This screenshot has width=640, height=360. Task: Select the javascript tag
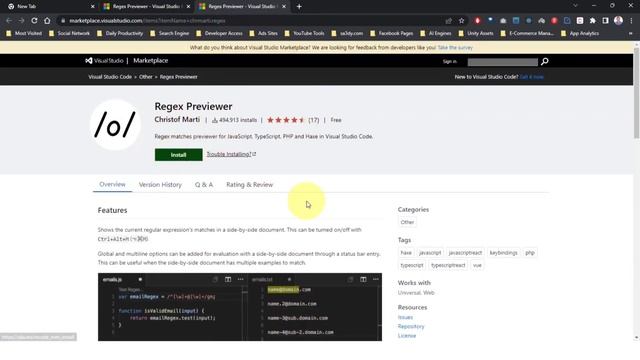[x=430, y=253]
